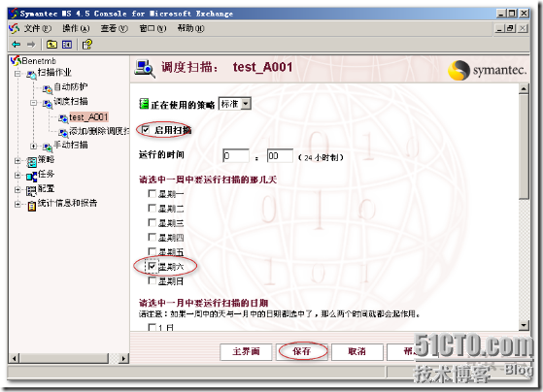Select the 统计信息和报告 tree item label
543x392 pixels.
pos(68,203)
